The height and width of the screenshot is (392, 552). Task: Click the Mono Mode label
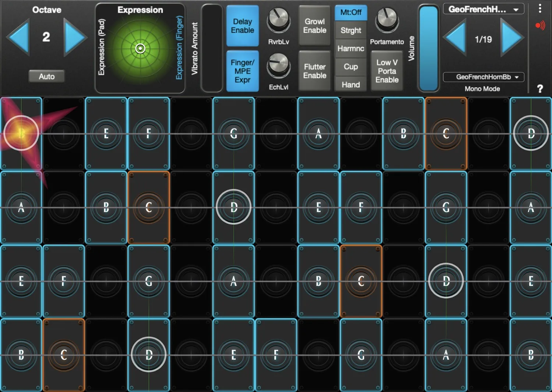tap(482, 89)
